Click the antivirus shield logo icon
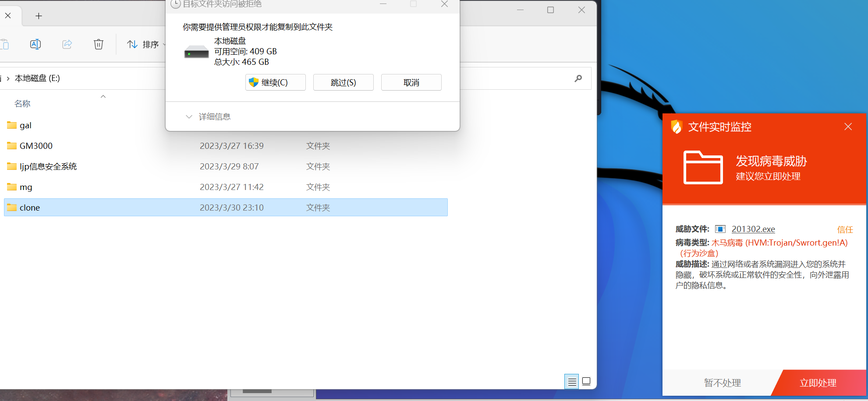Screen dimensions: 868x401 coord(677,127)
